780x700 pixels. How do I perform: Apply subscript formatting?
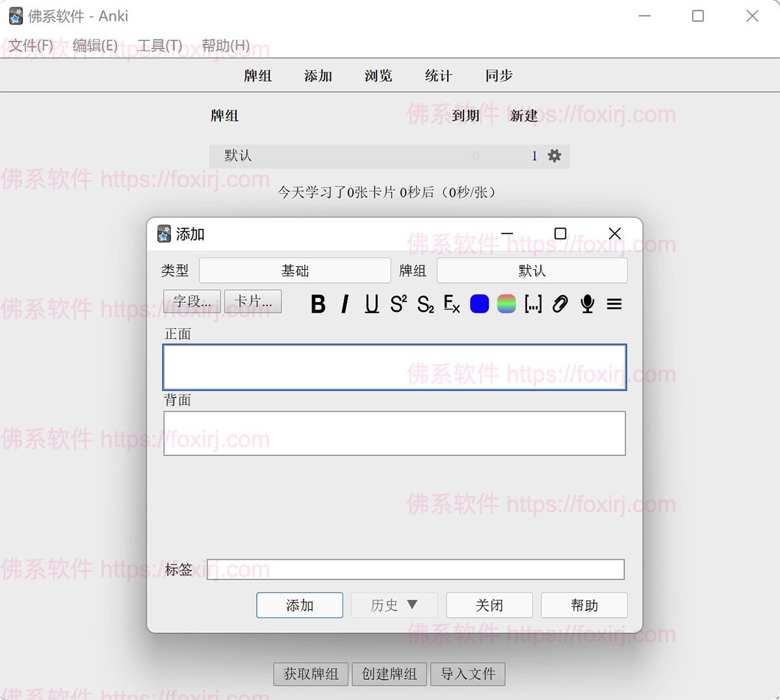tap(425, 304)
